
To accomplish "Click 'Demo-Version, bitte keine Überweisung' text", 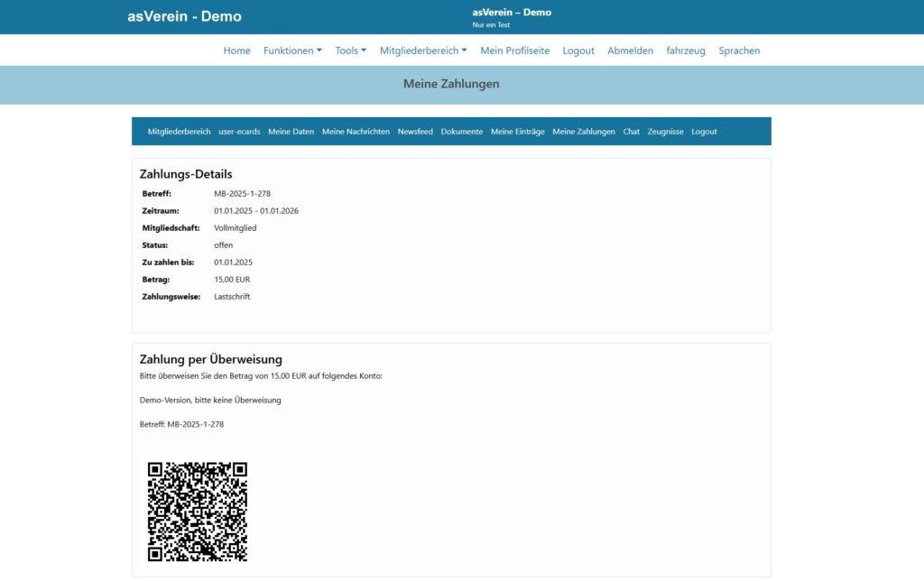I will (x=210, y=400).
